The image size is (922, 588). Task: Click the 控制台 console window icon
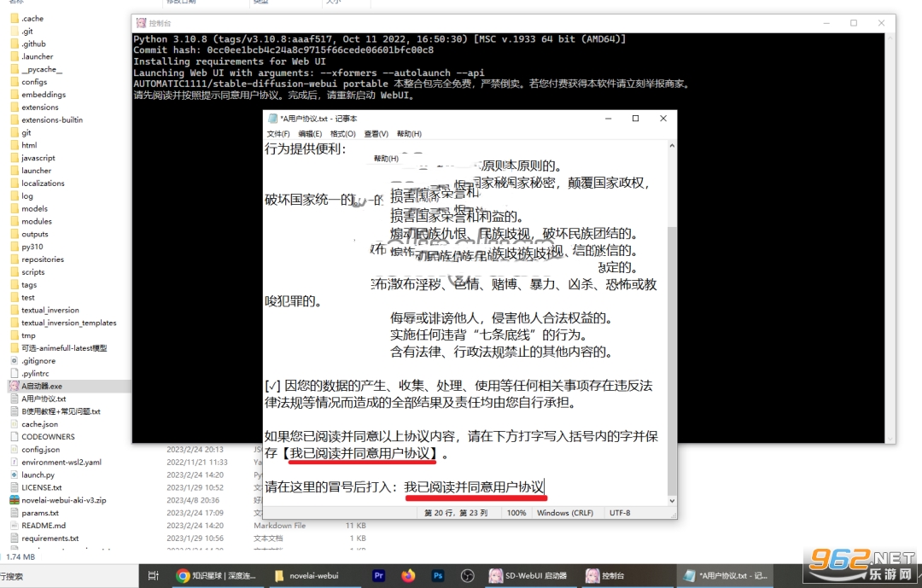pyautogui.click(x=141, y=23)
